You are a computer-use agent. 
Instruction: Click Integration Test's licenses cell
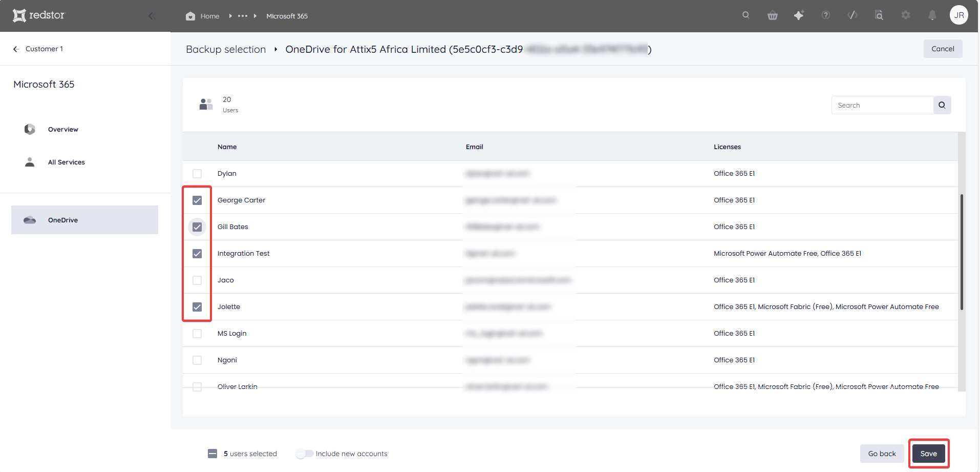787,253
